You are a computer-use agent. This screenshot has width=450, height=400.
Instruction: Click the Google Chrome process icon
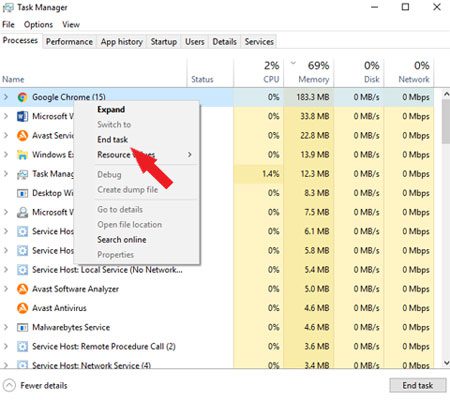(22, 97)
